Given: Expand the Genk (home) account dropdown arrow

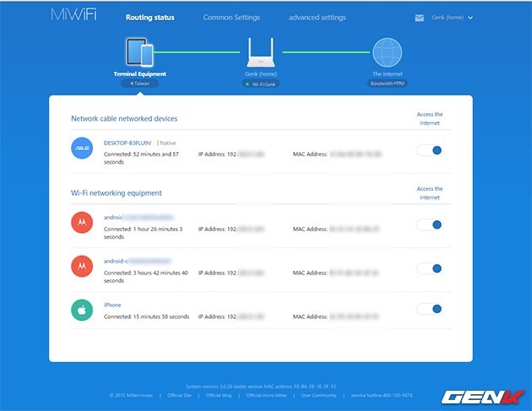Looking at the screenshot, I should pos(470,18).
